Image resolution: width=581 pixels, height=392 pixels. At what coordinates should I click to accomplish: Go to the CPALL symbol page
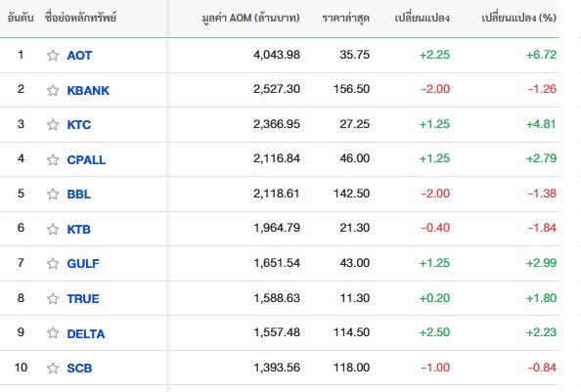tap(86, 160)
